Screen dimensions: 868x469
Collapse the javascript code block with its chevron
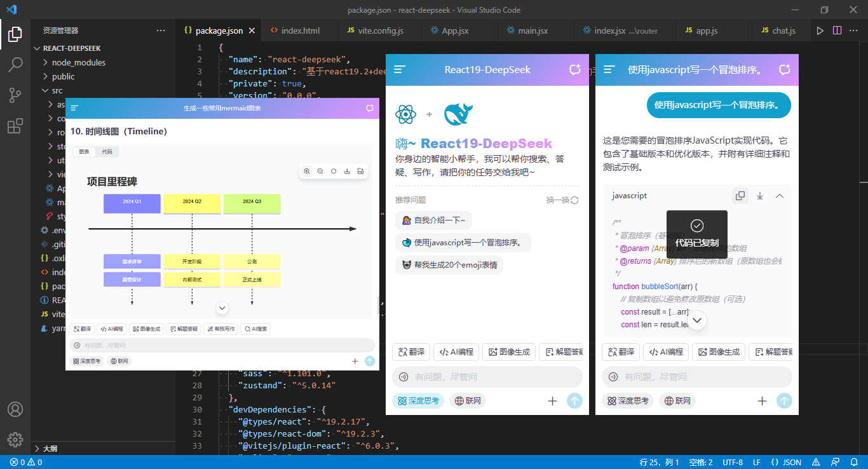(x=780, y=196)
